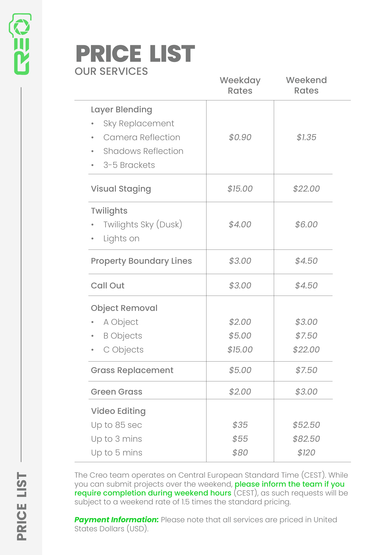Click the Layer Blending service title

[121, 109]
